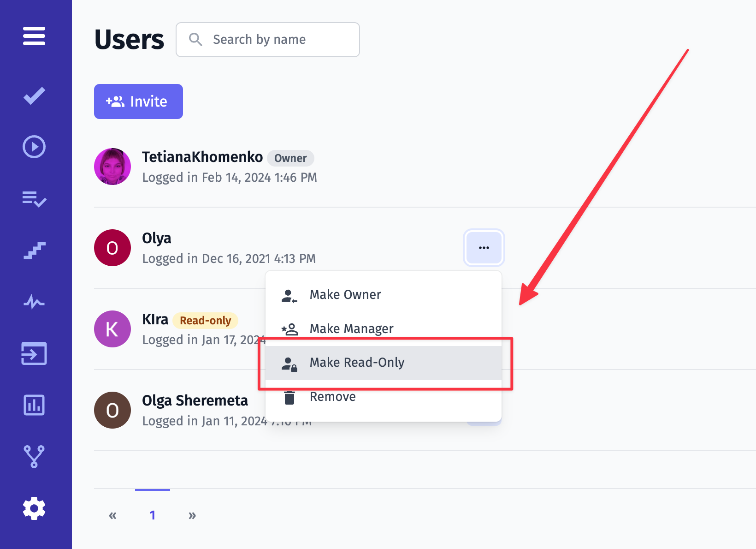The height and width of the screenshot is (549, 756).
Task: Click KIra's purple K avatar
Action: click(x=112, y=329)
